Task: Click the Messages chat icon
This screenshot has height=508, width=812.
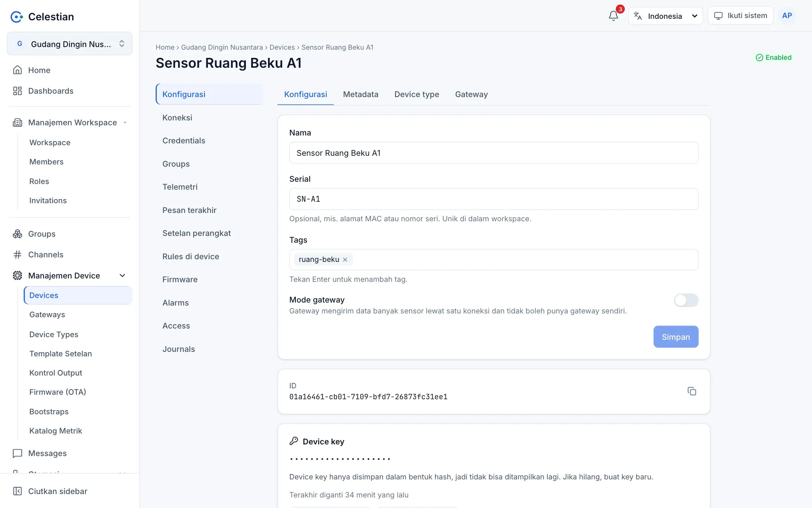Action: pyautogui.click(x=17, y=453)
